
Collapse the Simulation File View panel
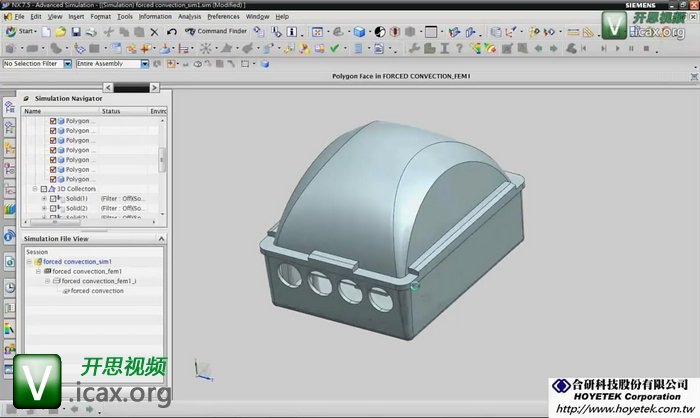(x=160, y=239)
